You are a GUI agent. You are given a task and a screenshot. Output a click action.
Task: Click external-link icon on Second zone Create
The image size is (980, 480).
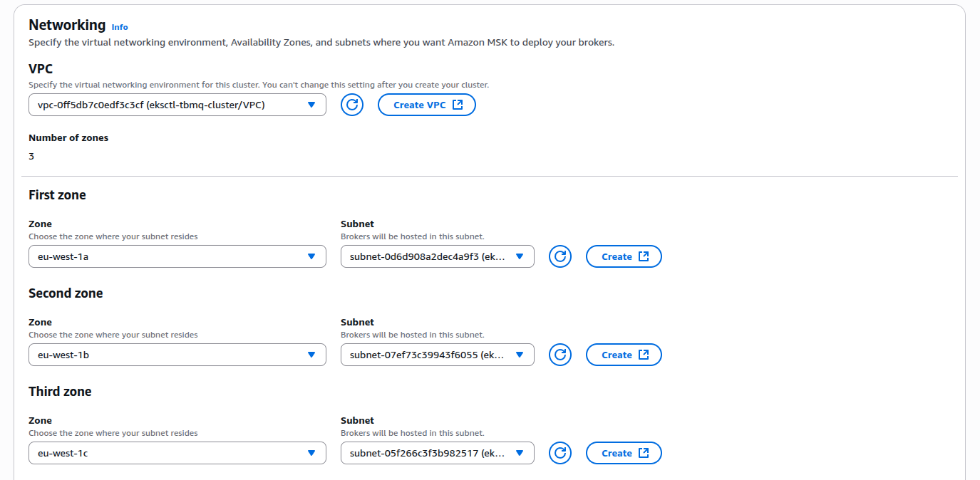click(x=644, y=355)
